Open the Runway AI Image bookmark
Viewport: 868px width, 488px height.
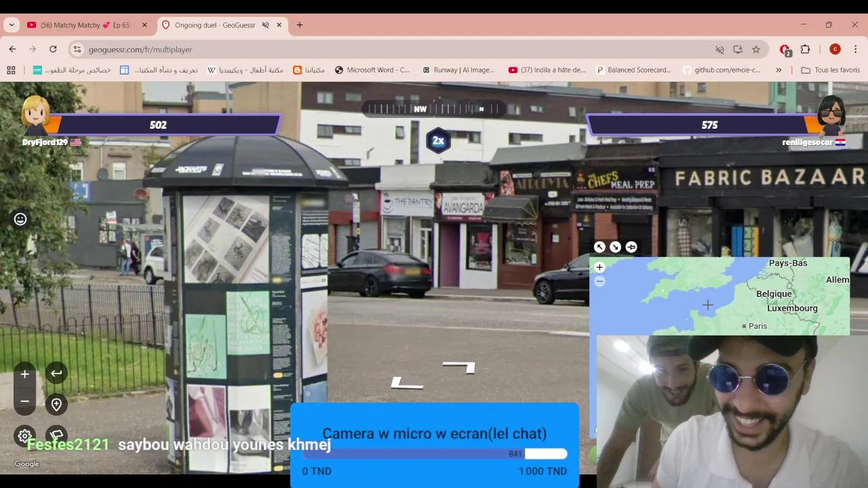(458, 70)
